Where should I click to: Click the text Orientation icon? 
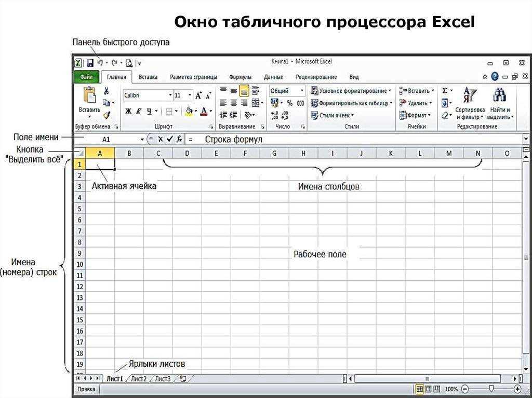coord(248,115)
